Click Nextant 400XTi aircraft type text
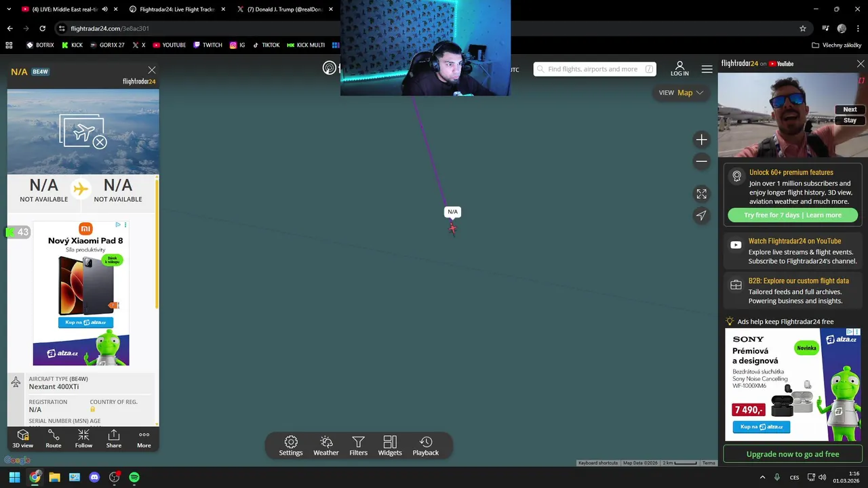Screen dimensions: 868x488 [54, 387]
